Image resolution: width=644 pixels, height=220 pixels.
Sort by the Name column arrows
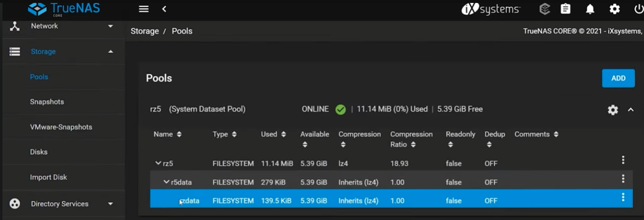click(179, 134)
